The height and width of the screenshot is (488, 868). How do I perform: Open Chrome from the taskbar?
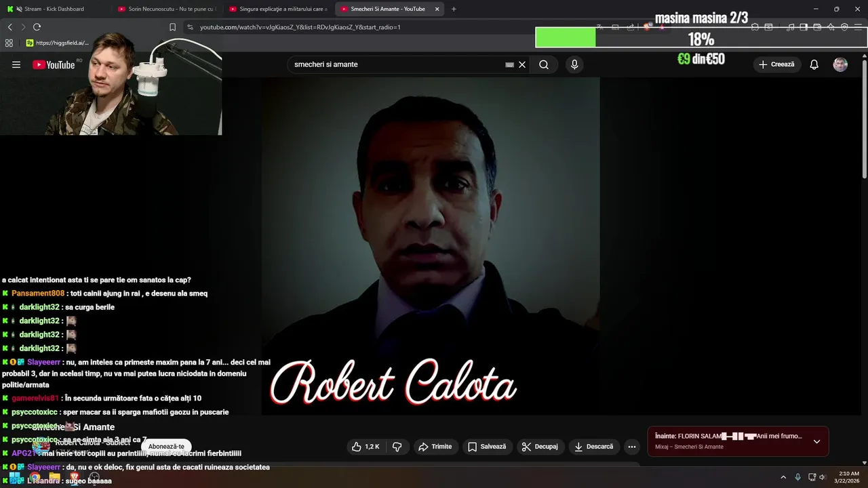pos(34,478)
